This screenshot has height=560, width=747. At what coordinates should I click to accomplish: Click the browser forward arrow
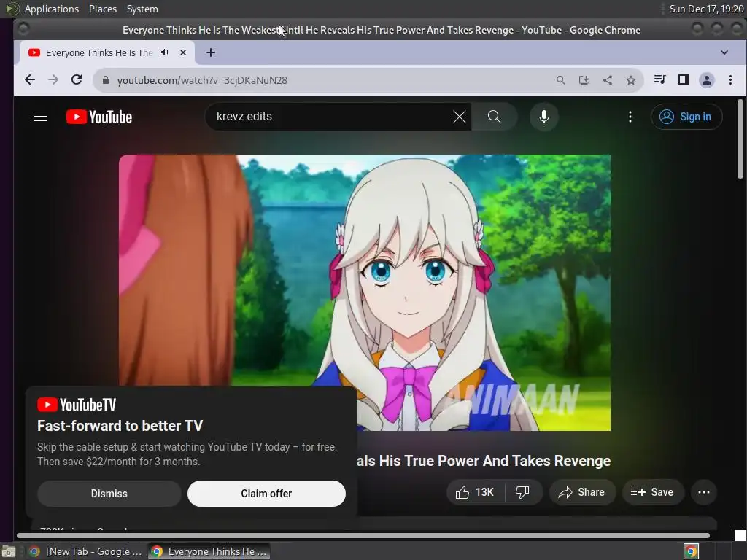pyautogui.click(x=53, y=80)
